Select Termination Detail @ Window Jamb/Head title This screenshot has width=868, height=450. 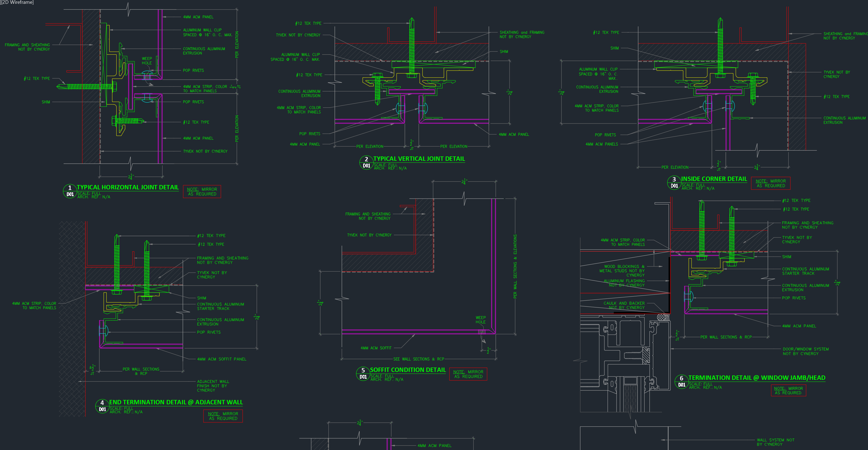tap(757, 378)
